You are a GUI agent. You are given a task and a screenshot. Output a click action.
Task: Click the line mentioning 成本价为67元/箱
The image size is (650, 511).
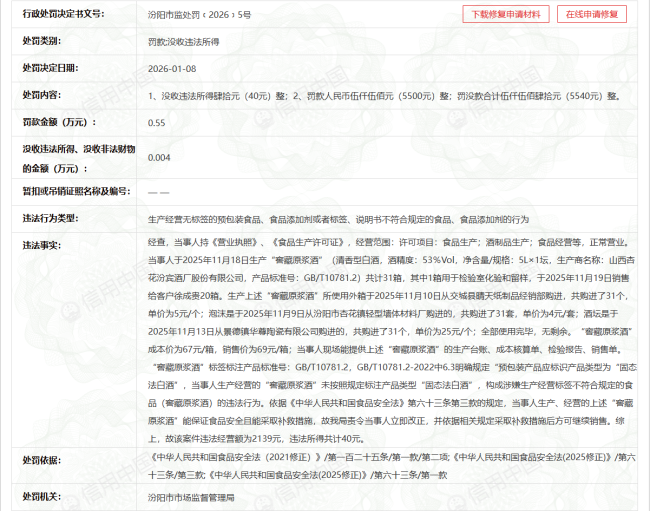tap(386, 349)
